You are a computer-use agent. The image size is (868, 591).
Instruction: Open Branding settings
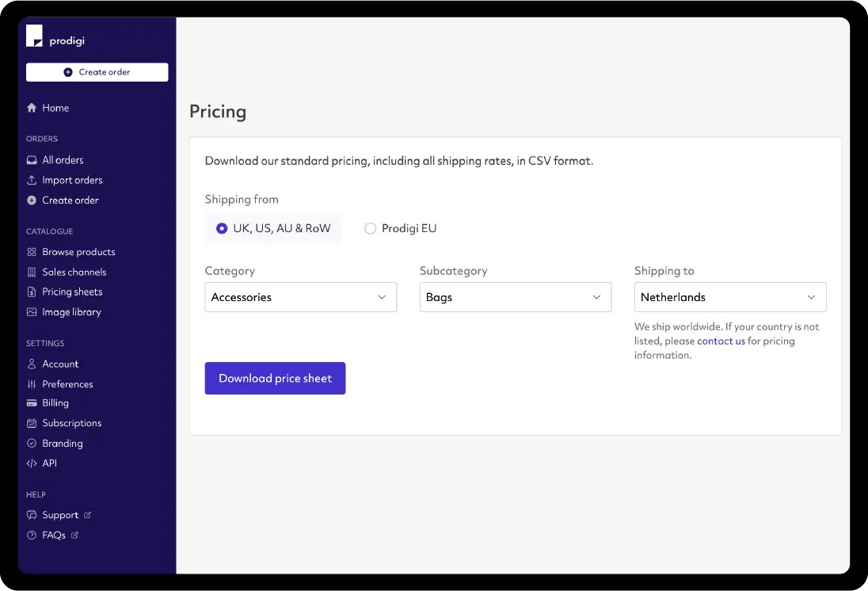(55, 443)
